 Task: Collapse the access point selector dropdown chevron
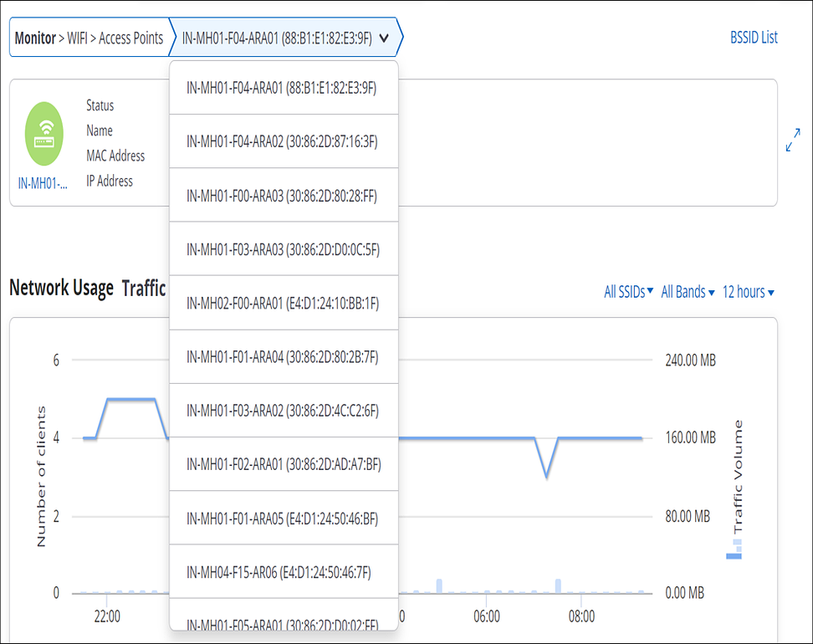click(x=384, y=38)
